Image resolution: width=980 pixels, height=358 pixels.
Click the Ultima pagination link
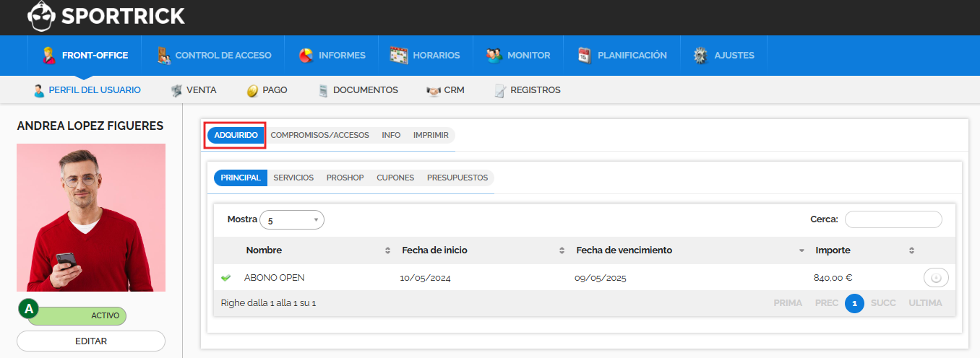[926, 303]
